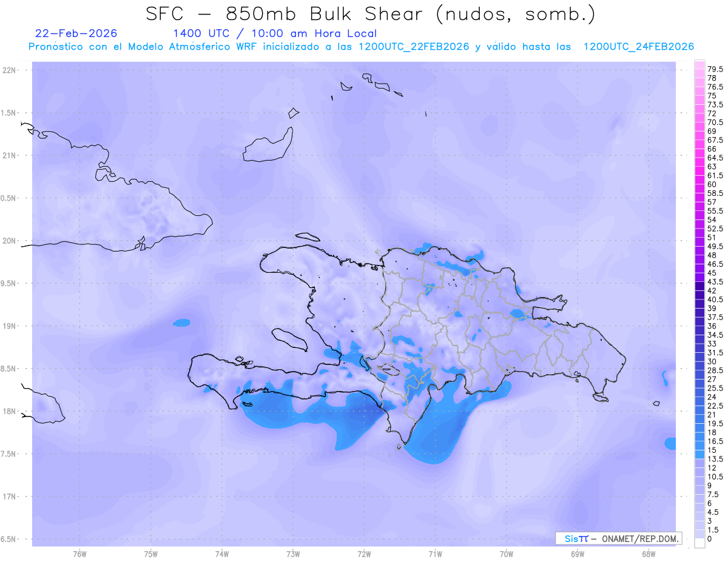Click the '6.5N' latitude axis label
The width and height of the screenshot is (728, 562).
pyautogui.click(x=9, y=539)
